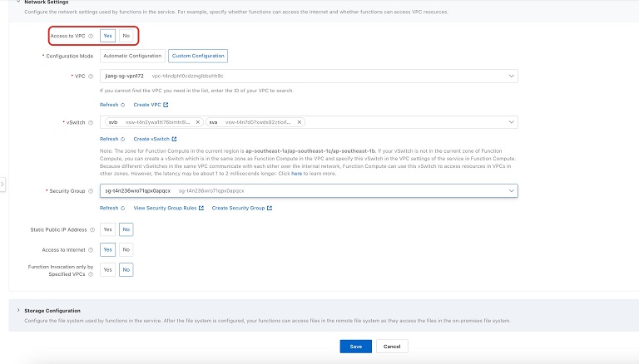Click Refresh under the Security Group field
639x364 pixels.
point(112,208)
